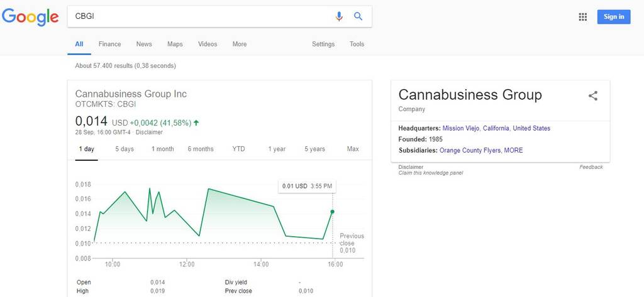
Task: Click the chart's 3:55 PM data point
Action: (x=332, y=212)
